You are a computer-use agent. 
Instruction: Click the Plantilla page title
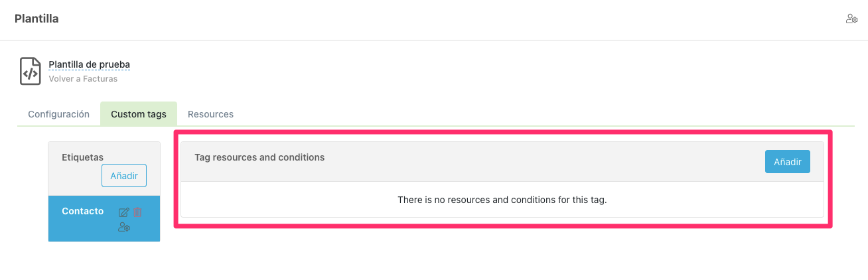36,19
